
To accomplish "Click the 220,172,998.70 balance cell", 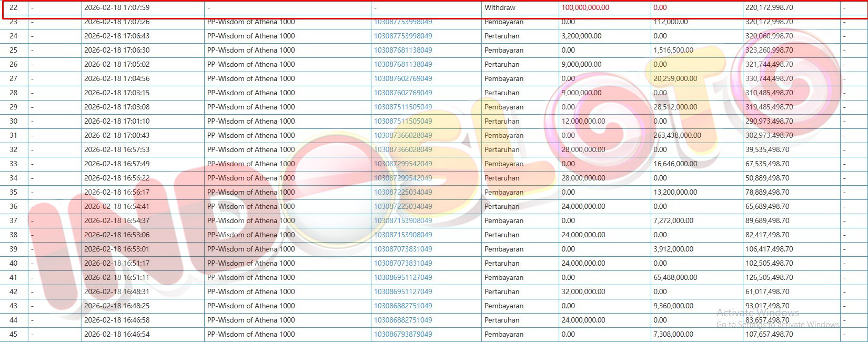I will click(769, 7).
